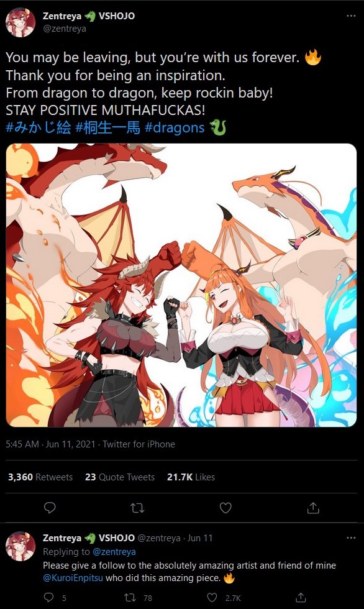Screen dimensions: 364x609
Task: Like the main tweet with heart icon
Action: [225, 508]
